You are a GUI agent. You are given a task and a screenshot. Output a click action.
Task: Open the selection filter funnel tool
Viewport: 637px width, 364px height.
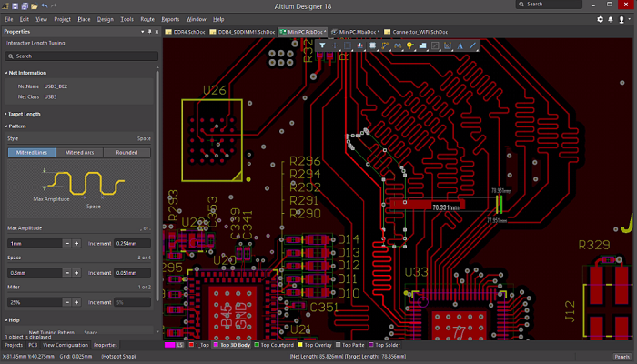click(322, 45)
